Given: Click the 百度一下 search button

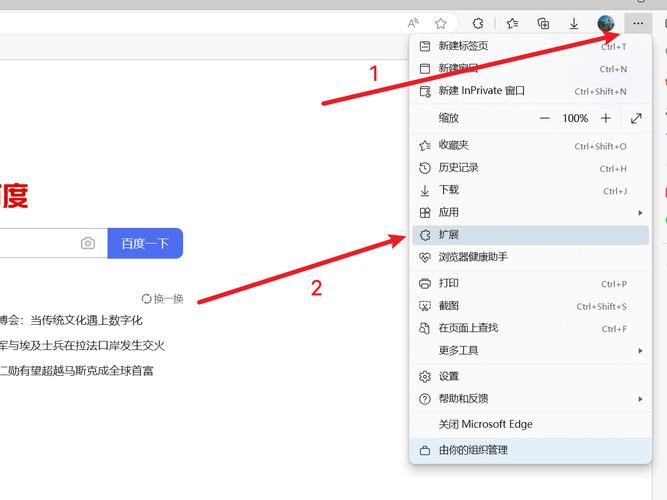Looking at the screenshot, I should pos(145,243).
